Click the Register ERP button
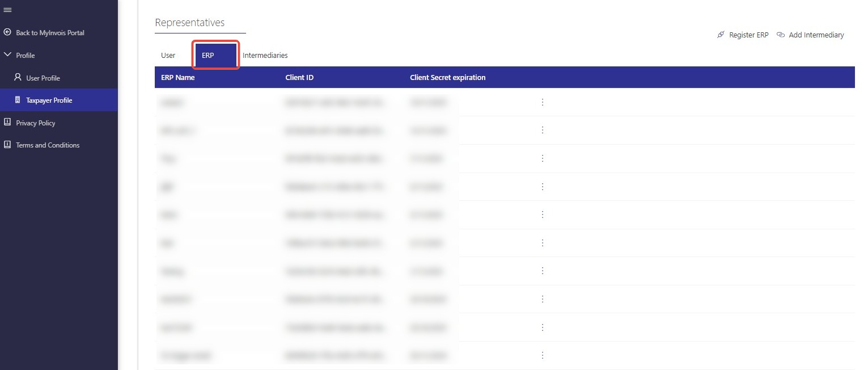This screenshot has height=370, width=868. [743, 35]
